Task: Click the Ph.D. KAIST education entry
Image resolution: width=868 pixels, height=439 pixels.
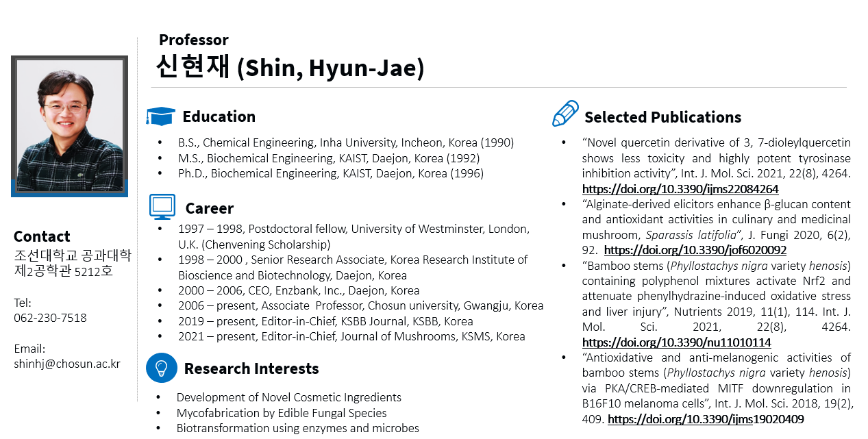Action: (x=331, y=173)
